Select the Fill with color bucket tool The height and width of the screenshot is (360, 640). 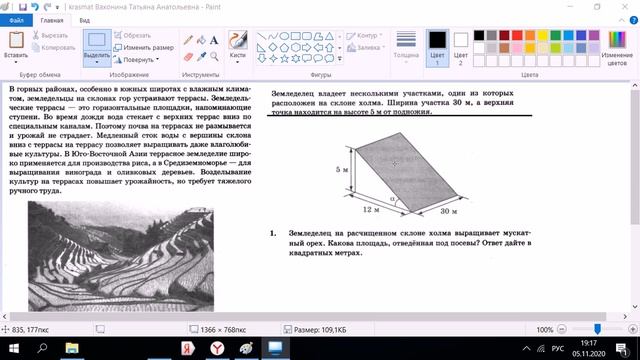pos(201,40)
